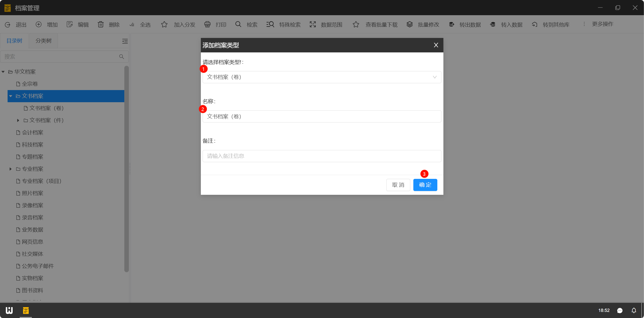This screenshot has width=644, height=318.
Task: Click the 增加 (add) plus icon
Action: 39,24
